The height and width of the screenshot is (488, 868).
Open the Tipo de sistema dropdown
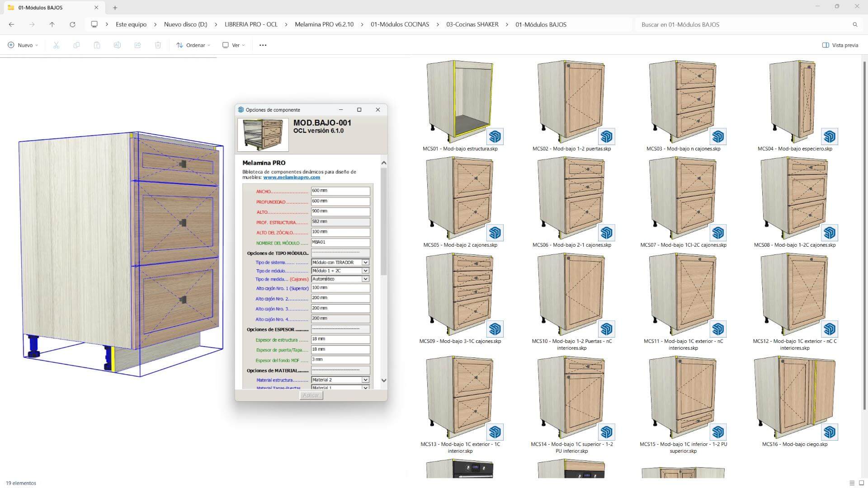pos(340,263)
